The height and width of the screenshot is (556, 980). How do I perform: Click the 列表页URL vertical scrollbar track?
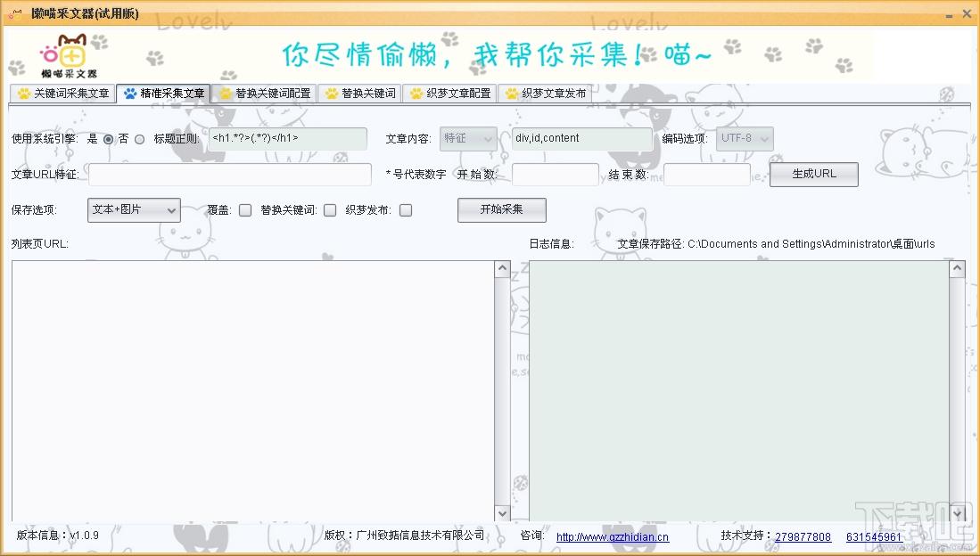tap(502, 392)
